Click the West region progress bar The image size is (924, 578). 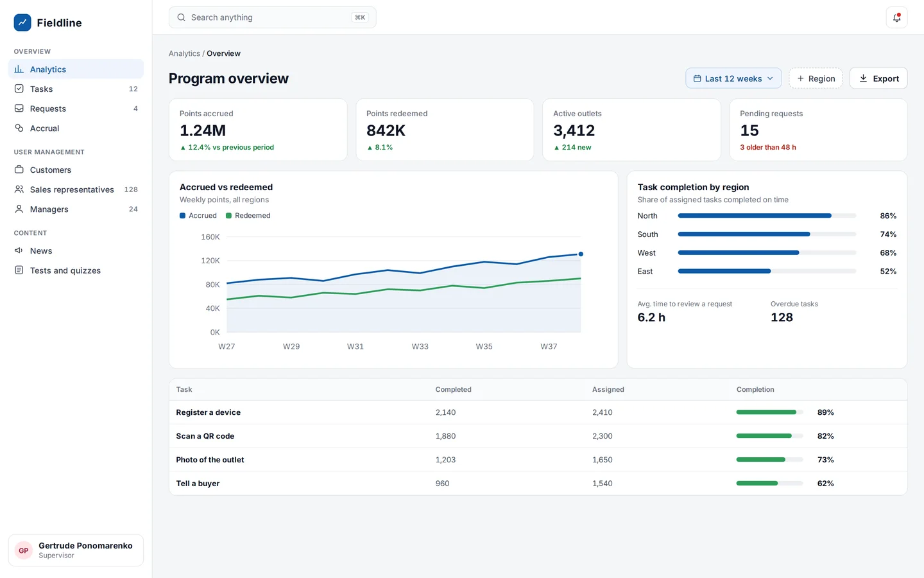coord(767,252)
